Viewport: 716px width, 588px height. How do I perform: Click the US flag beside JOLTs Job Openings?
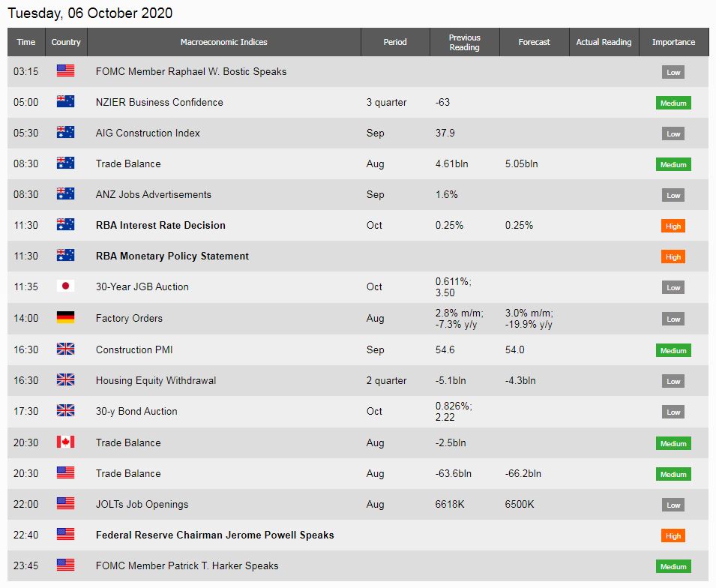pos(65,503)
